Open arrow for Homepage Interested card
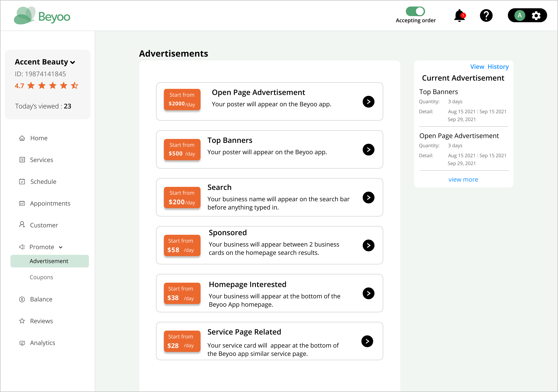558x392 pixels. click(368, 293)
